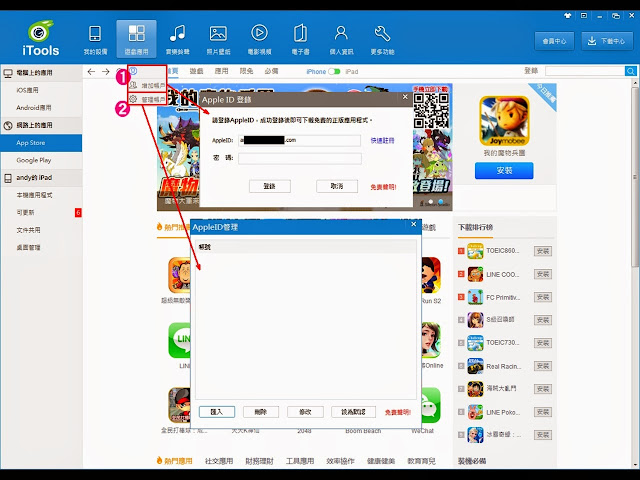640x480 pixels.
Task: Switch to the 遊戲 tab
Action: [x=196, y=71]
